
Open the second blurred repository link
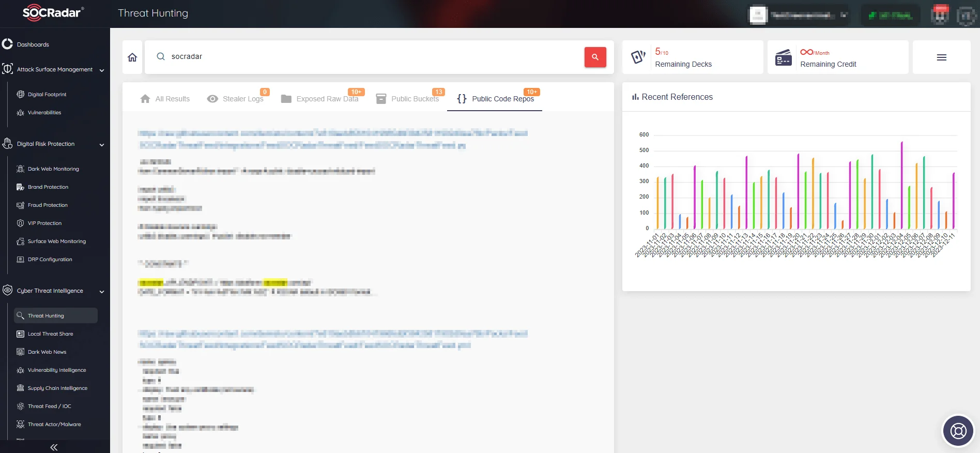[x=333, y=339]
